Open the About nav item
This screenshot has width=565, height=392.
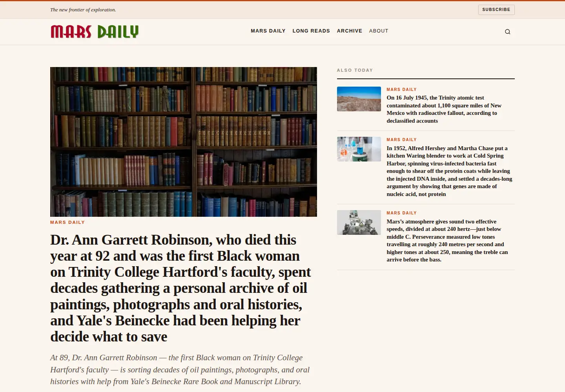[x=379, y=31]
